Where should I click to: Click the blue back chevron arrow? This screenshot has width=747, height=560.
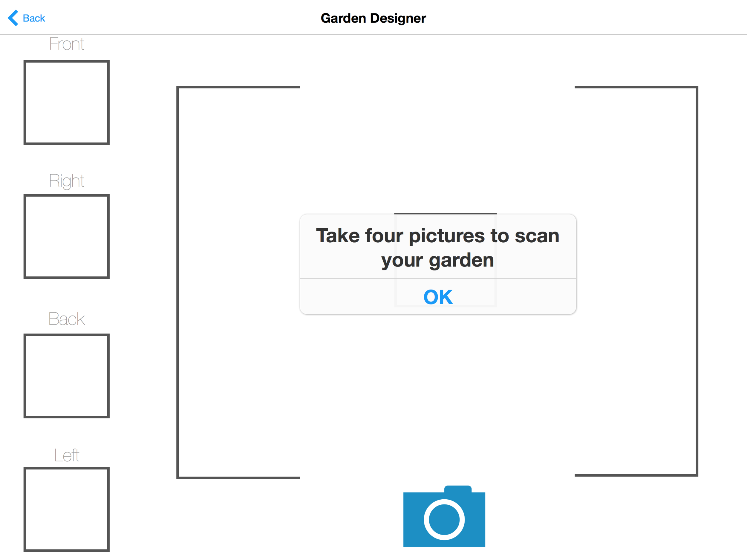pyautogui.click(x=13, y=18)
